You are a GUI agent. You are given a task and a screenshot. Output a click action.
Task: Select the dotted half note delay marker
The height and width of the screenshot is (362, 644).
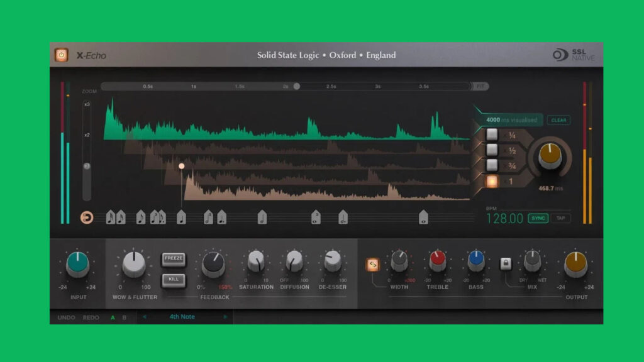(x=343, y=217)
